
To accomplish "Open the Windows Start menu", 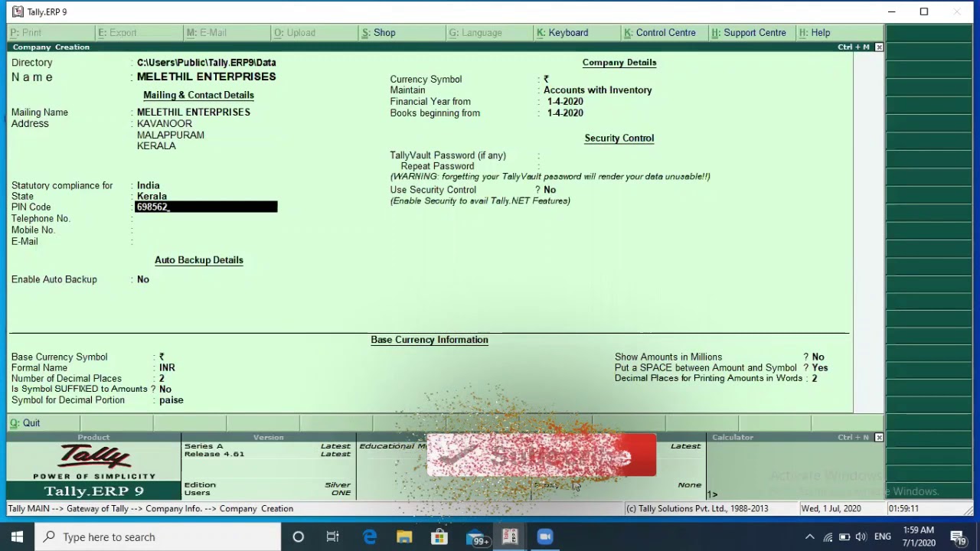I will (17, 537).
